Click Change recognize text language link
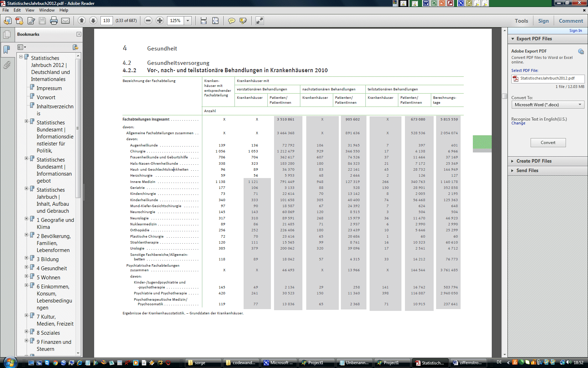Image resolution: width=588 pixels, height=368 pixels. [x=518, y=123]
